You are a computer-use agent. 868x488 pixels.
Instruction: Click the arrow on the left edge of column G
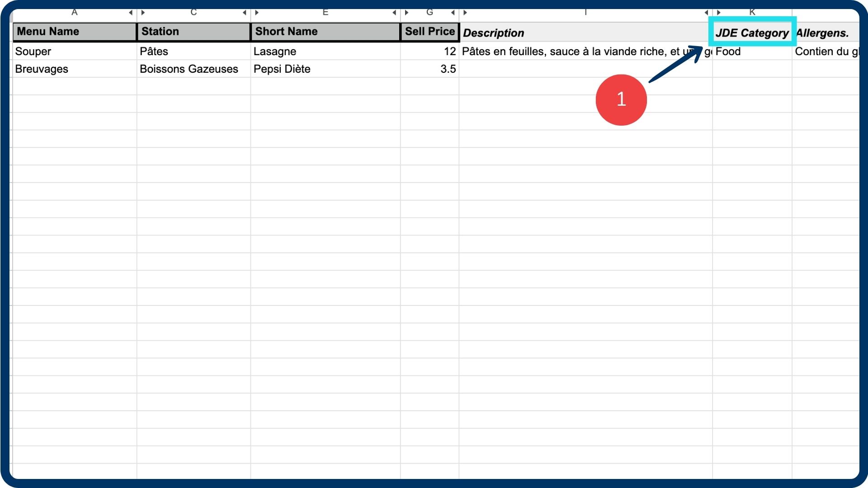point(406,13)
